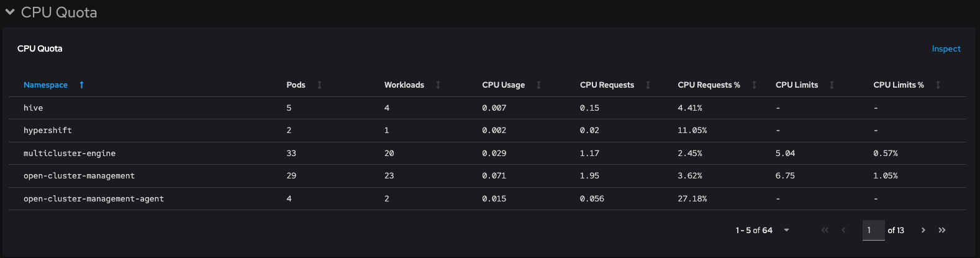Sort by CPU Usage column icon

(538, 85)
